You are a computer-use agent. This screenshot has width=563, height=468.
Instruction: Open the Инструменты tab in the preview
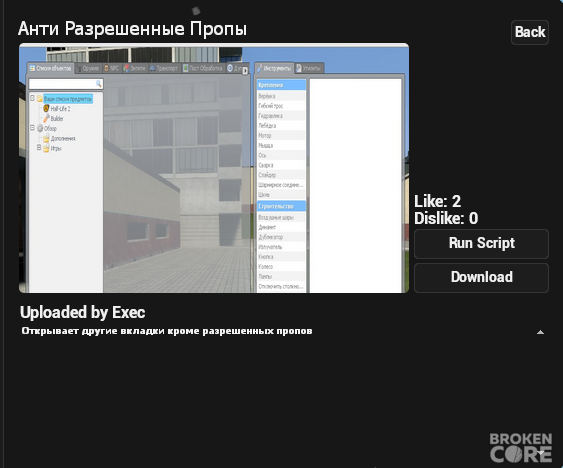pos(274,68)
